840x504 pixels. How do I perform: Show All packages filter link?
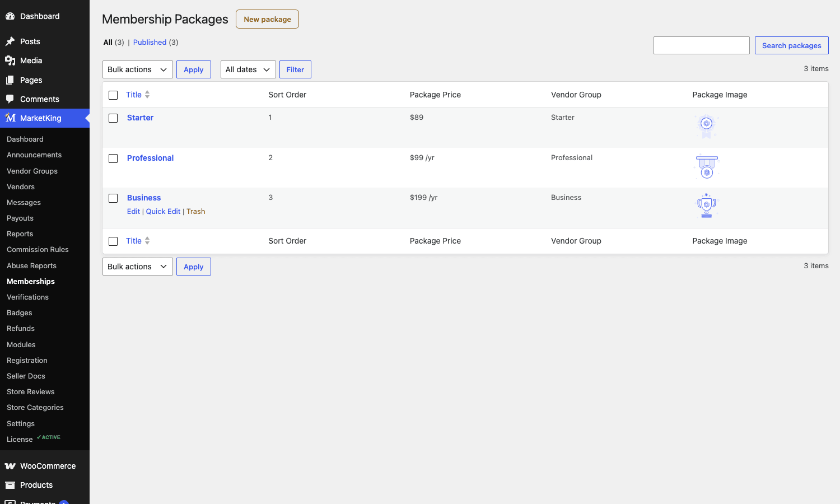(x=108, y=42)
